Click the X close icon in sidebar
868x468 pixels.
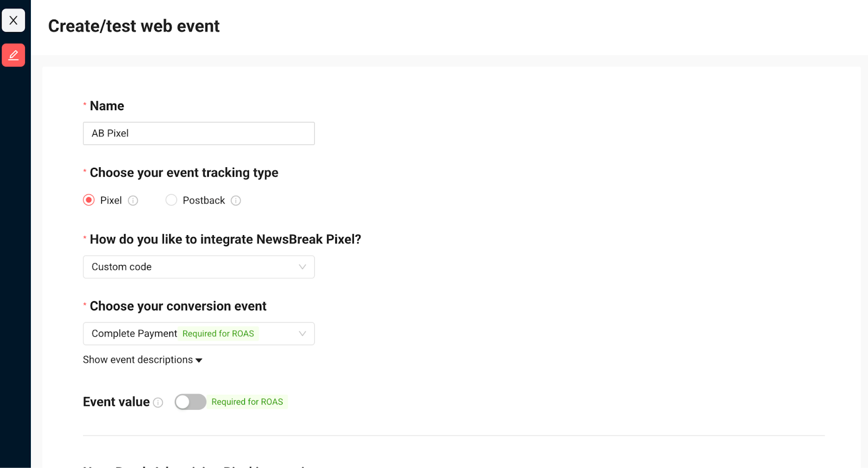[x=14, y=20]
